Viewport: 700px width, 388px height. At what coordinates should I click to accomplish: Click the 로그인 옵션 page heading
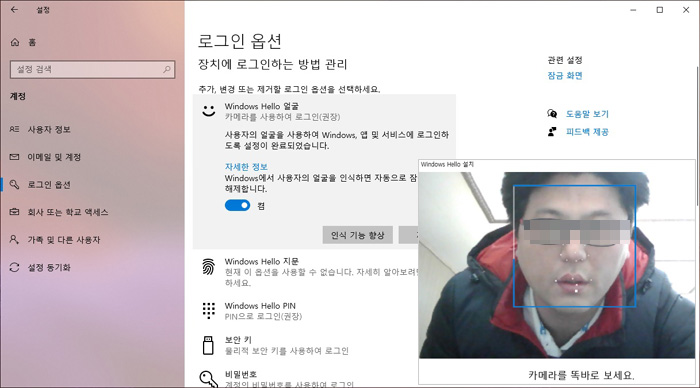coord(240,41)
